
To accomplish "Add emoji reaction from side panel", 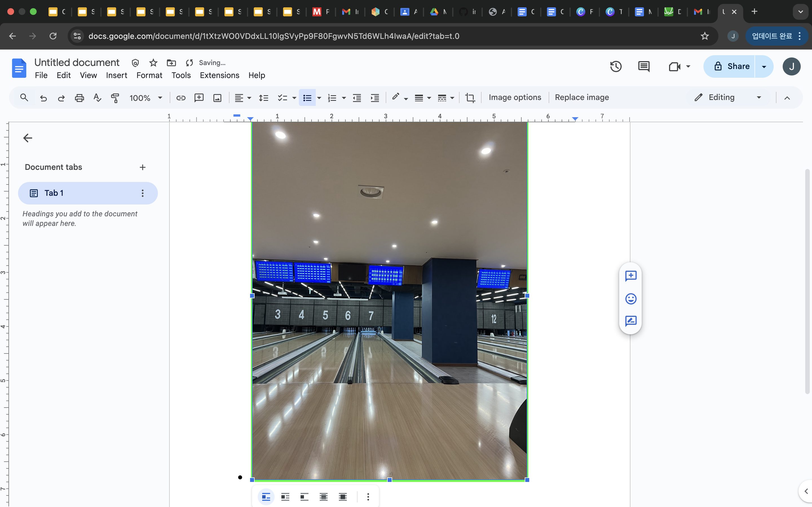I will point(630,299).
